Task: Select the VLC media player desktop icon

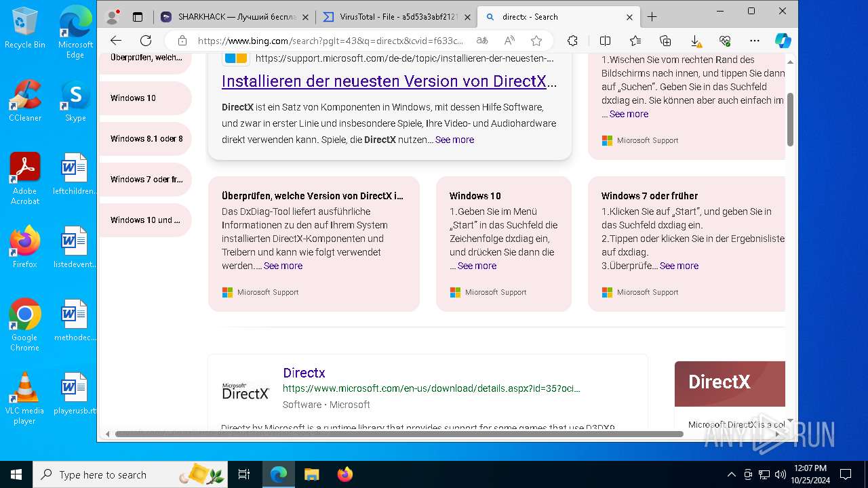Action: [x=24, y=398]
